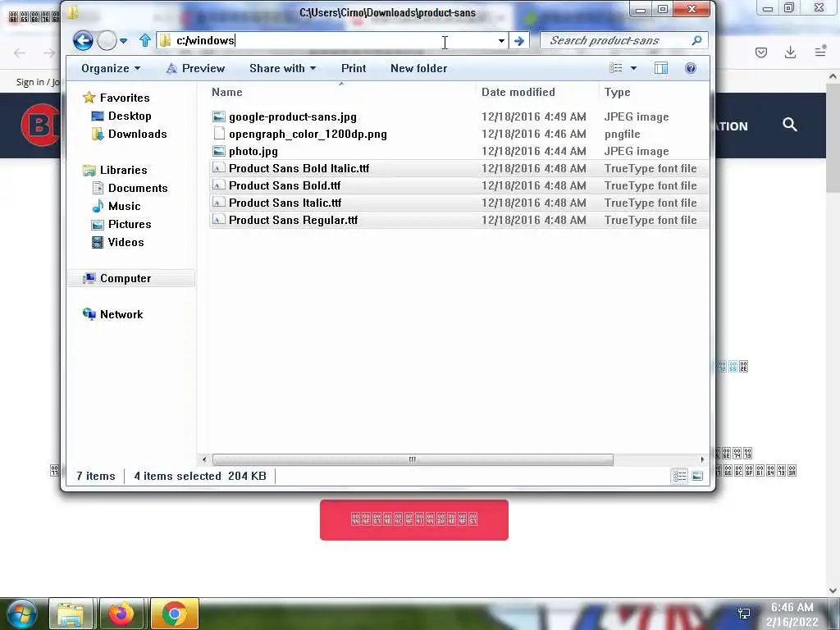Switch to details view icon in status bar
The image size is (840, 630).
(x=679, y=476)
